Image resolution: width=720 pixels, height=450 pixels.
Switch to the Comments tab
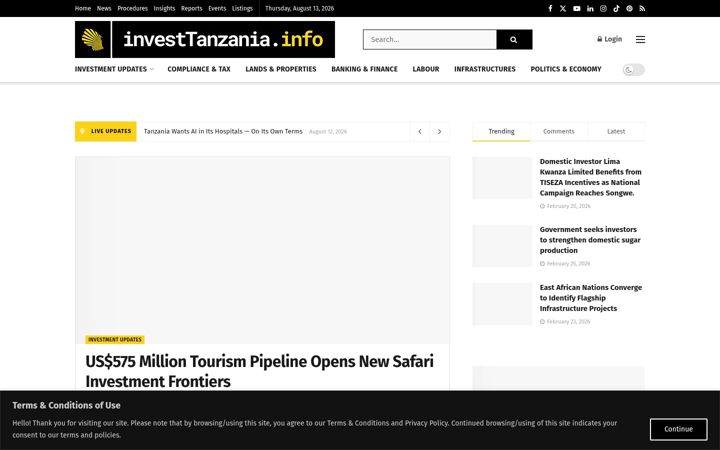coord(558,131)
